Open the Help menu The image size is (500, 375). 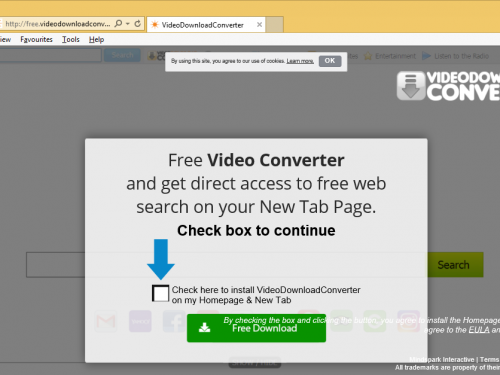(x=96, y=39)
